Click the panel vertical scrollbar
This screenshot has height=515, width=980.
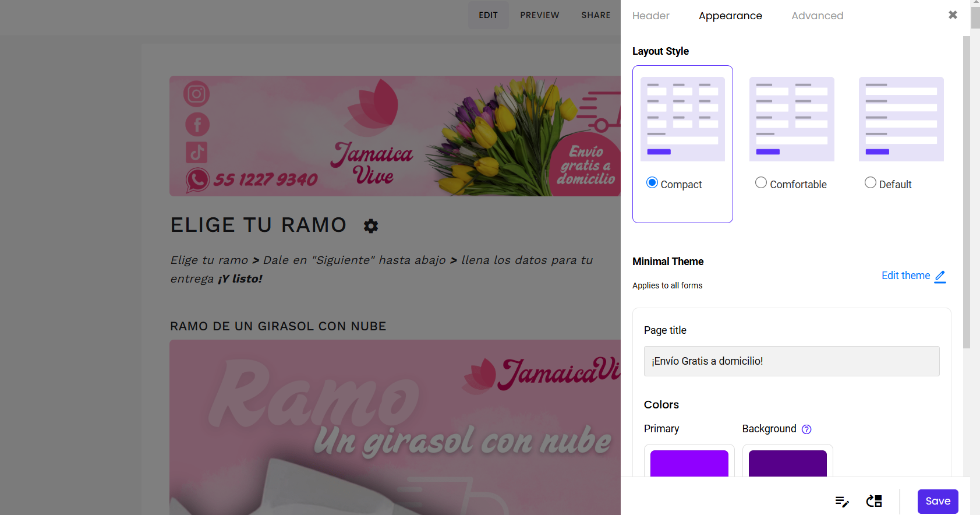(967, 192)
